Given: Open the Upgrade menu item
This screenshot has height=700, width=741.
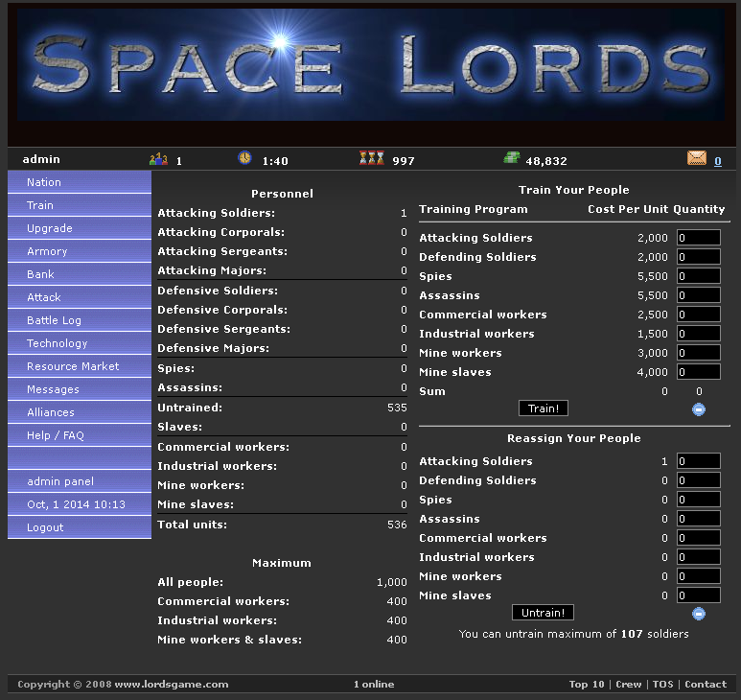Looking at the screenshot, I should (x=80, y=228).
